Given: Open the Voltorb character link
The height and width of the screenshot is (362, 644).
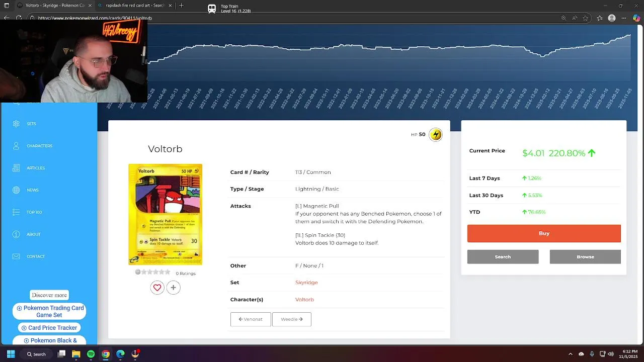Looking at the screenshot, I should pyautogui.click(x=304, y=300).
